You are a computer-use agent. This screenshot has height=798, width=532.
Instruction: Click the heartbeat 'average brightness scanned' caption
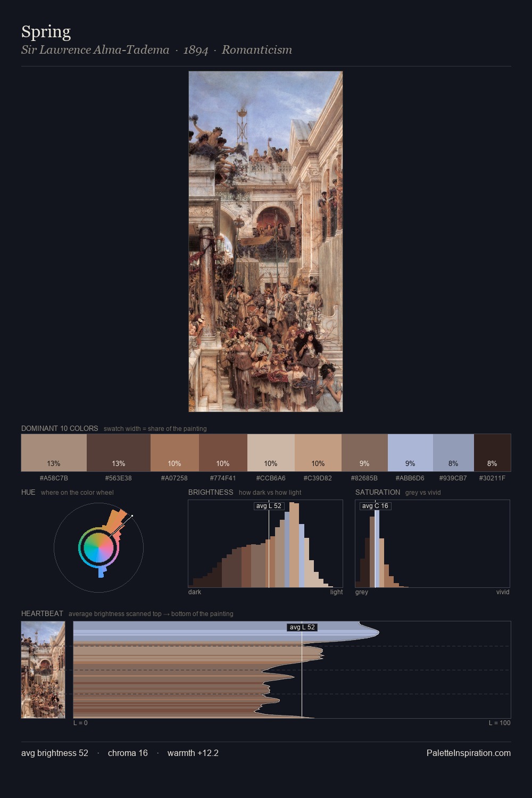(151, 614)
